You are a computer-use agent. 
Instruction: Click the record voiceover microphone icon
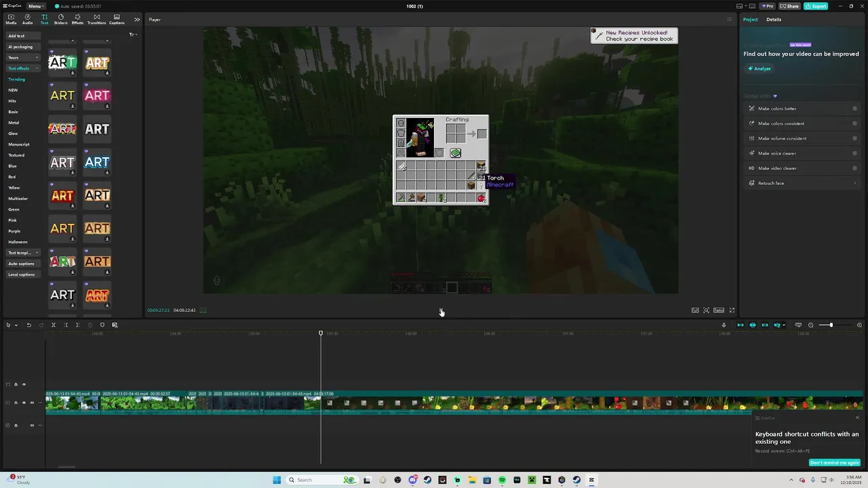click(724, 325)
